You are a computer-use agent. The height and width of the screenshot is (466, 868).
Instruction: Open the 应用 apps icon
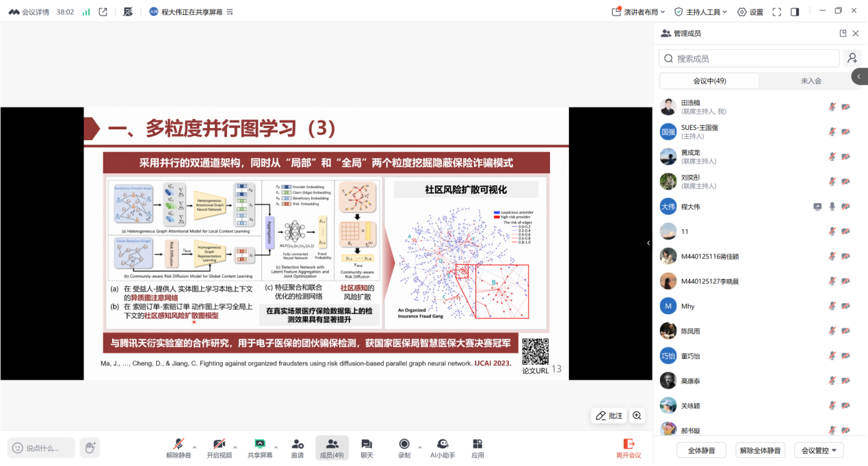click(477, 448)
